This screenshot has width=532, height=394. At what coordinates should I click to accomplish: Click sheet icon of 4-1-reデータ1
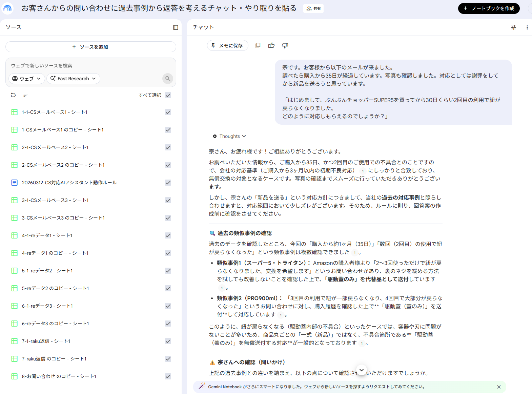tap(15, 235)
